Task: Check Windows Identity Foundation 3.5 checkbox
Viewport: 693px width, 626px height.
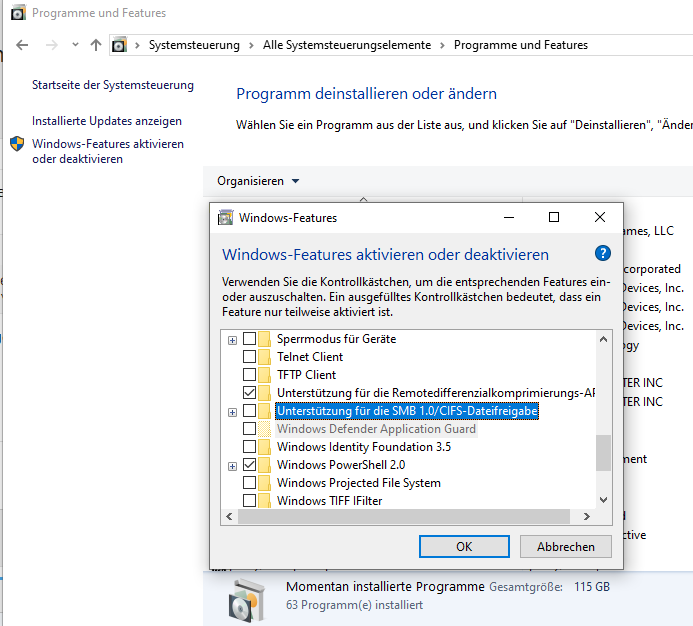Action: click(249, 447)
